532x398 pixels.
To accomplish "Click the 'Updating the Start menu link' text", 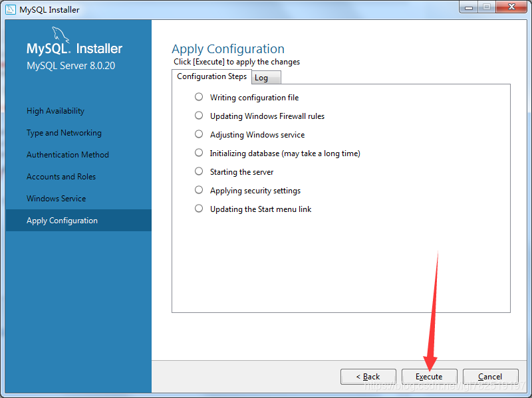I will click(x=261, y=209).
